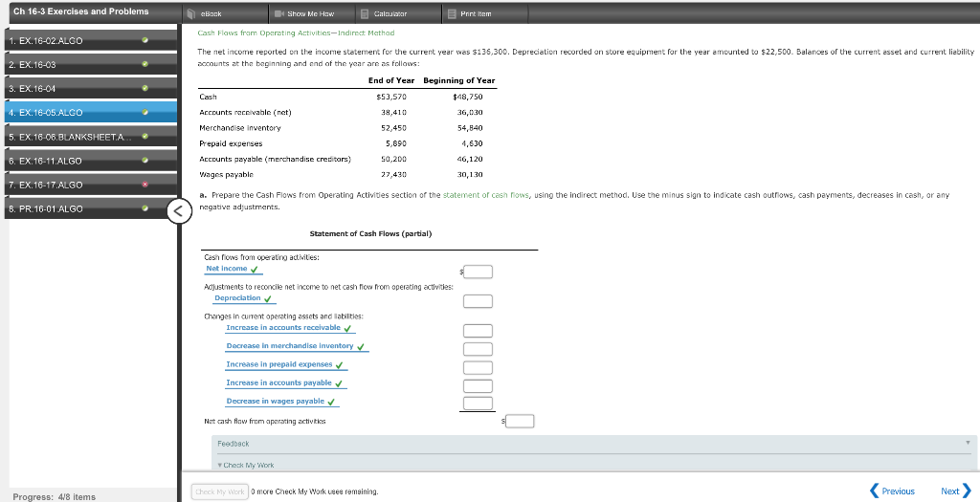Image resolution: width=980 pixels, height=502 pixels.
Task: Click the Depreciation amount field
Action: [479, 301]
